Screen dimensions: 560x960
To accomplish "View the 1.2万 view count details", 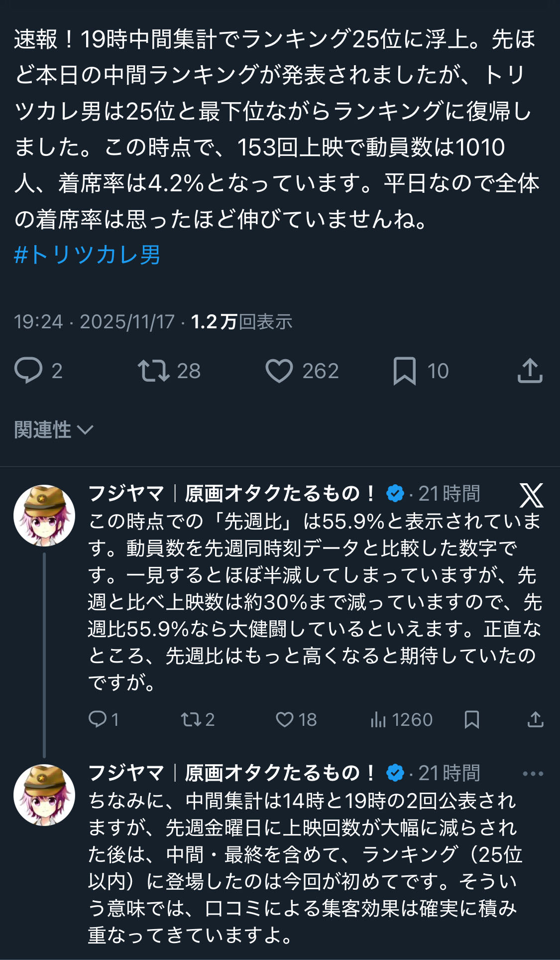I will [241, 322].
